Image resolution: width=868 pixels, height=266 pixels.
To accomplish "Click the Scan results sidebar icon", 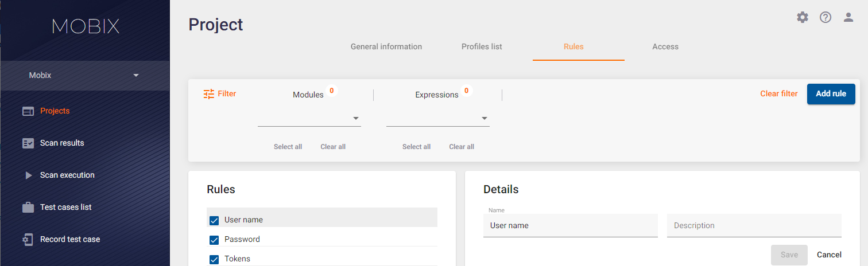I will click(28, 143).
